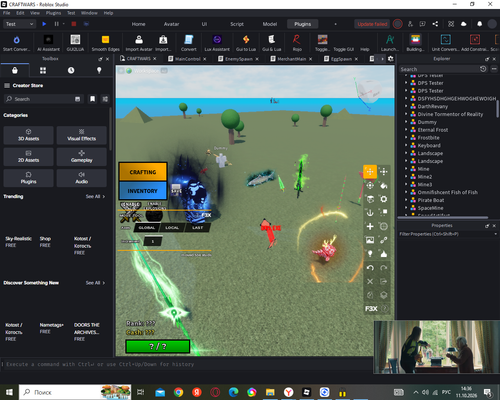Select Divine Tormentor of Reality in Explorer

(x=450, y=114)
